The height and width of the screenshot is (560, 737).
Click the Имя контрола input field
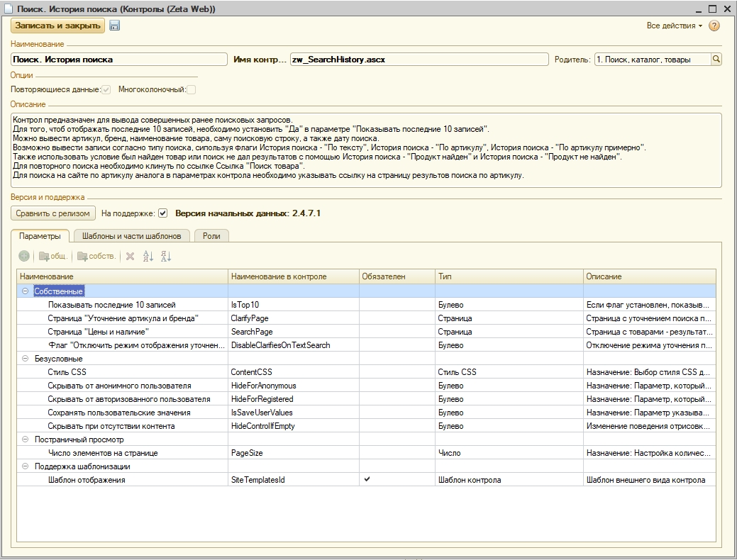tap(419, 60)
